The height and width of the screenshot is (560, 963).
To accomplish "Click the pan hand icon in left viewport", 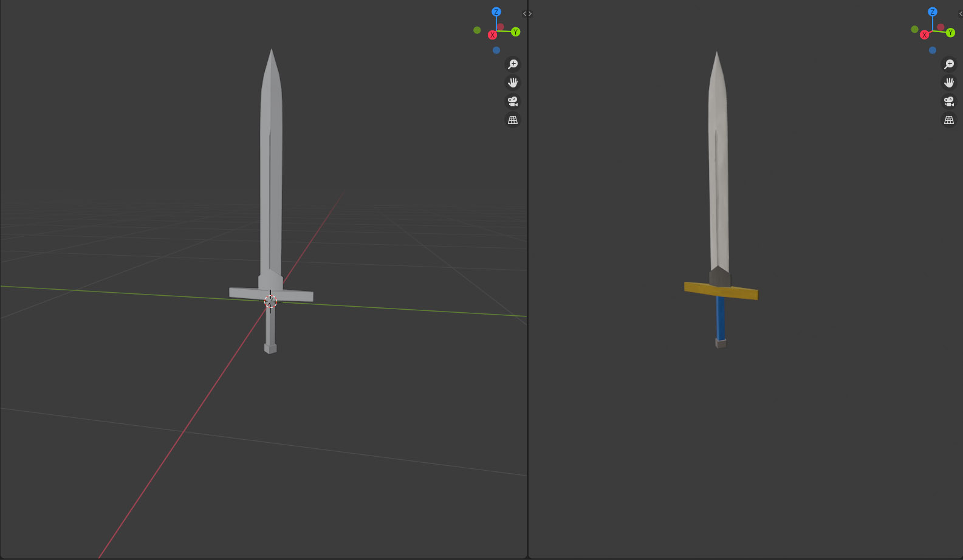I will [513, 83].
